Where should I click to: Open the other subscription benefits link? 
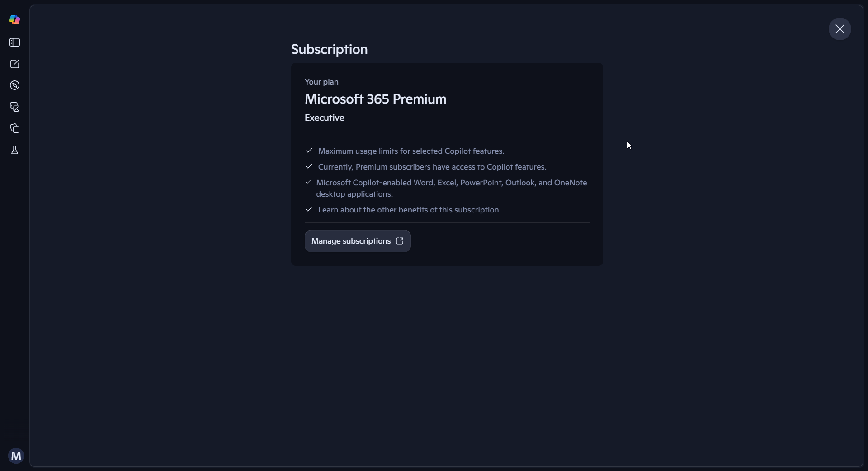pyautogui.click(x=409, y=210)
